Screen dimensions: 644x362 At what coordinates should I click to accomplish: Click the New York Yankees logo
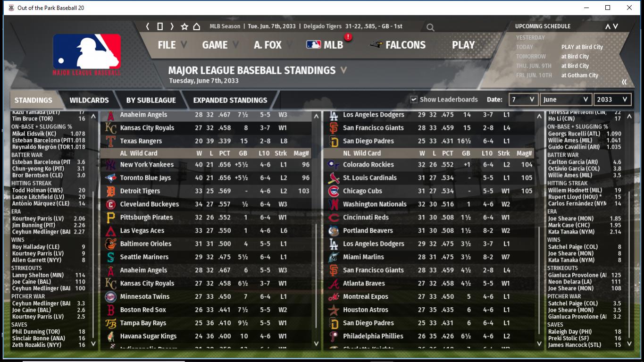coord(110,165)
